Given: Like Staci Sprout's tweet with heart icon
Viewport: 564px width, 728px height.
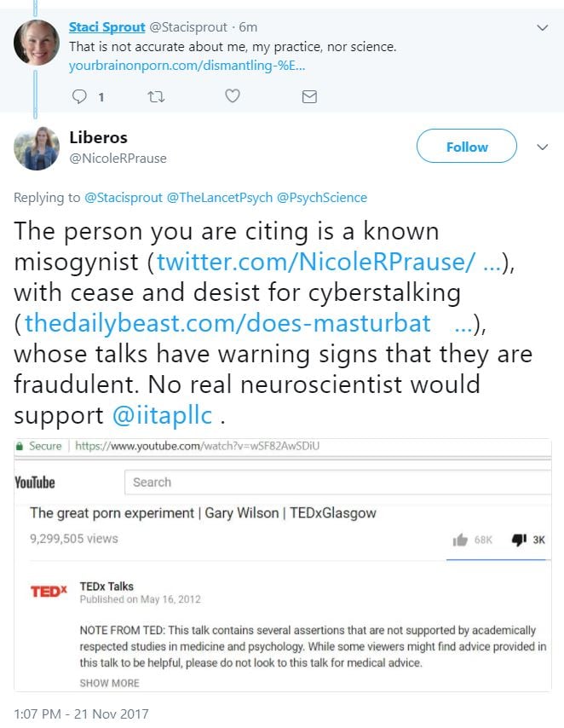Looking at the screenshot, I should tap(232, 96).
